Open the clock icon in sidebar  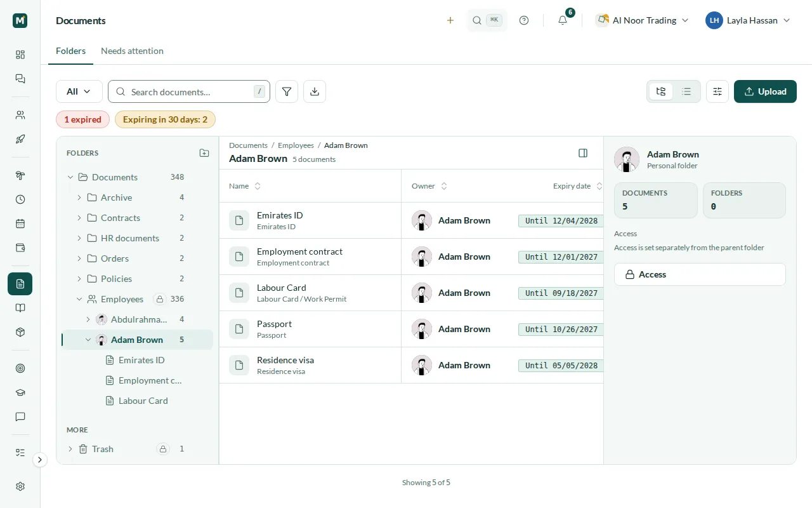click(x=20, y=199)
